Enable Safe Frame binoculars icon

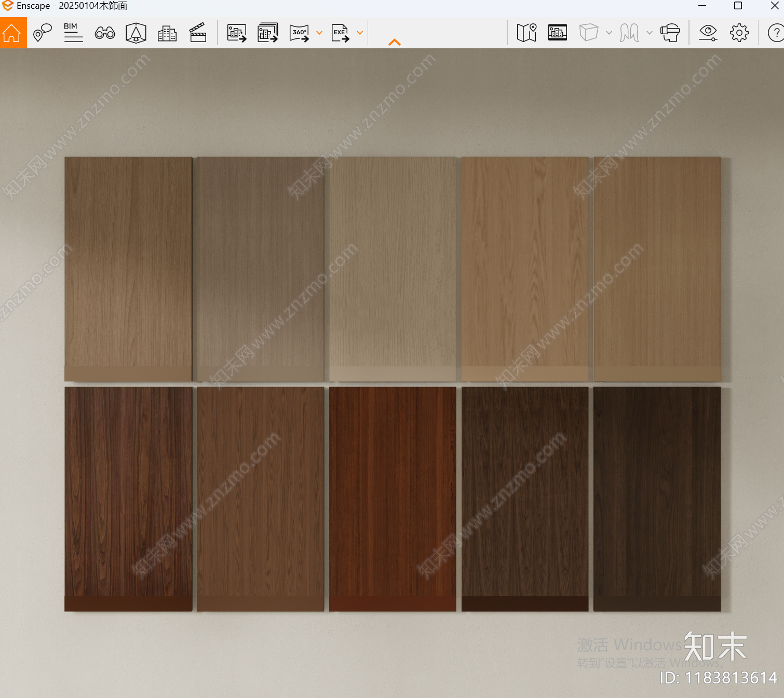105,33
